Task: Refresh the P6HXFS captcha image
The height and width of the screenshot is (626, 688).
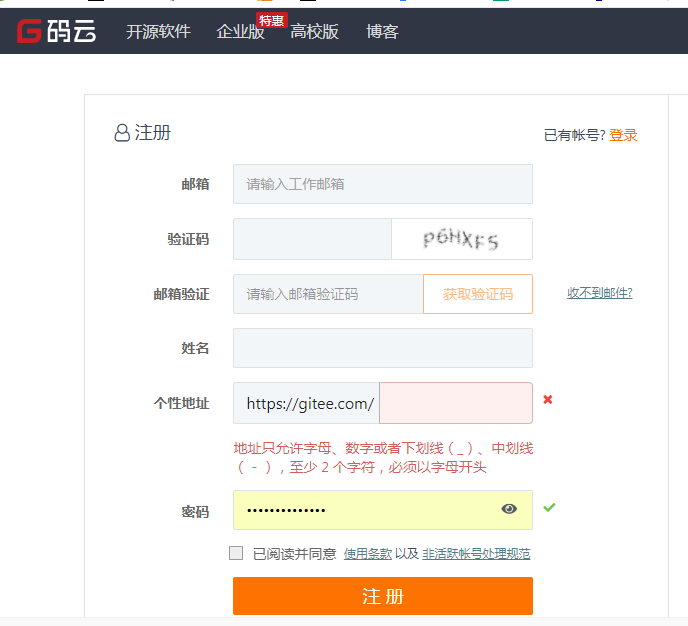Action: (462, 239)
